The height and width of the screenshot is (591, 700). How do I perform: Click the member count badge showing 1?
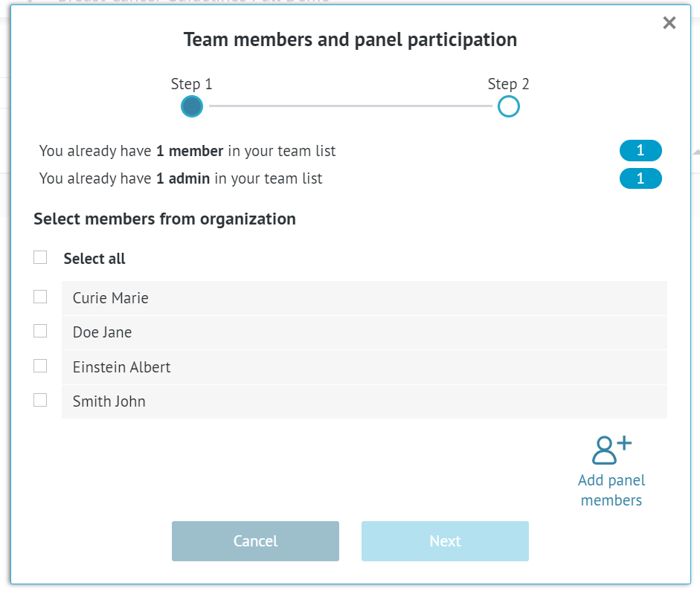click(x=640, y=150)
